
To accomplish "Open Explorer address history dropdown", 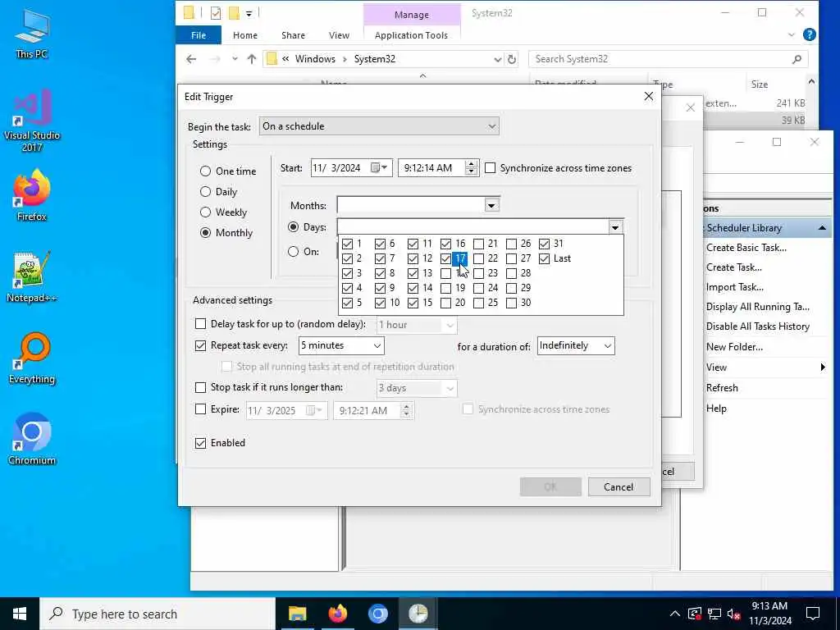I will point(497,59).
